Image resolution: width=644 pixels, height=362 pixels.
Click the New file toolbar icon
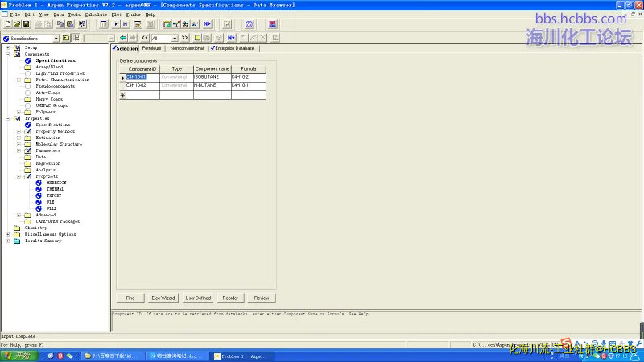point(8,24)
